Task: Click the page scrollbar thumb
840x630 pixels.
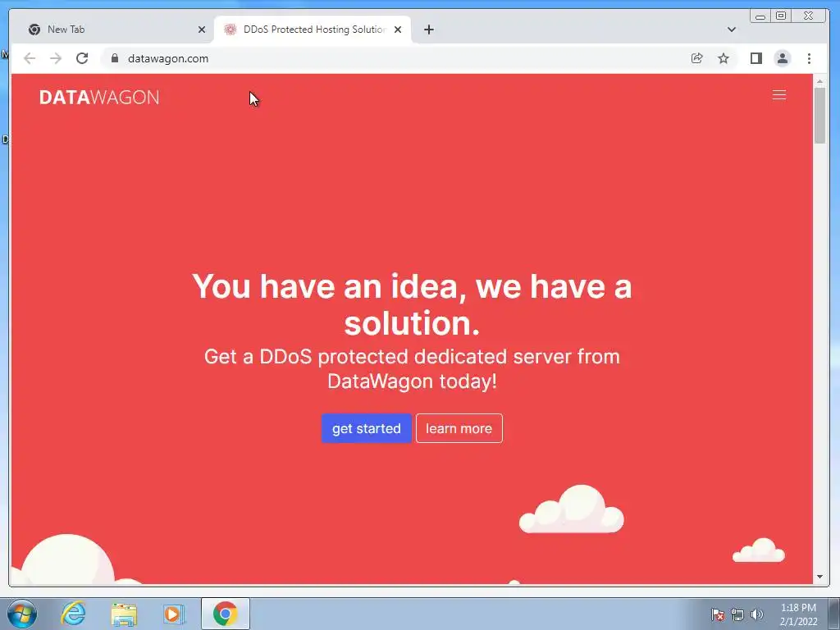Action: (x=819, y=116)
